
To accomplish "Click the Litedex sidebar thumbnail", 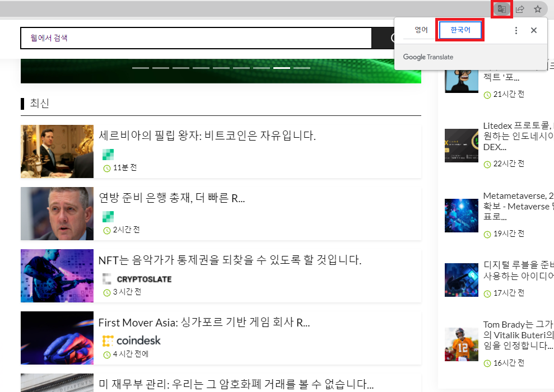I will pyautogui.click(x=462, y=146).
